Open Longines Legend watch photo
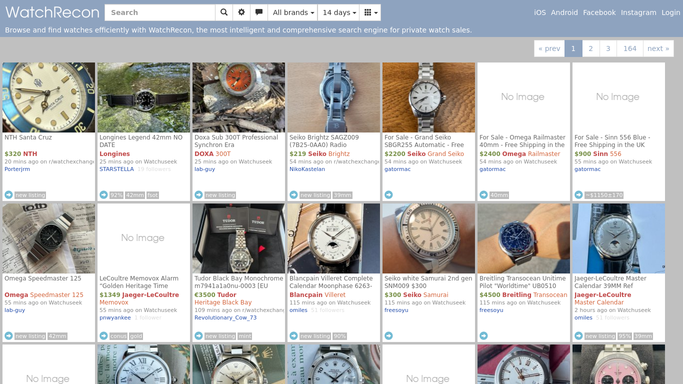This screenshot has width=683, height=384. click(x=144, y=97)
